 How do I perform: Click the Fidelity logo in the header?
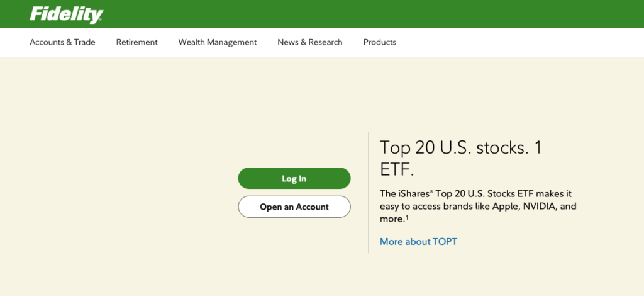(66, 14)
